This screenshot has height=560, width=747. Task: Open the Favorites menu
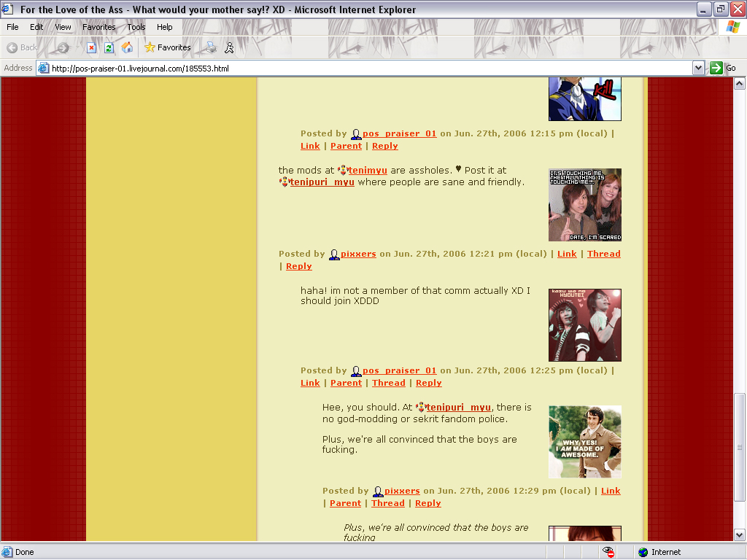pos(99,27)
